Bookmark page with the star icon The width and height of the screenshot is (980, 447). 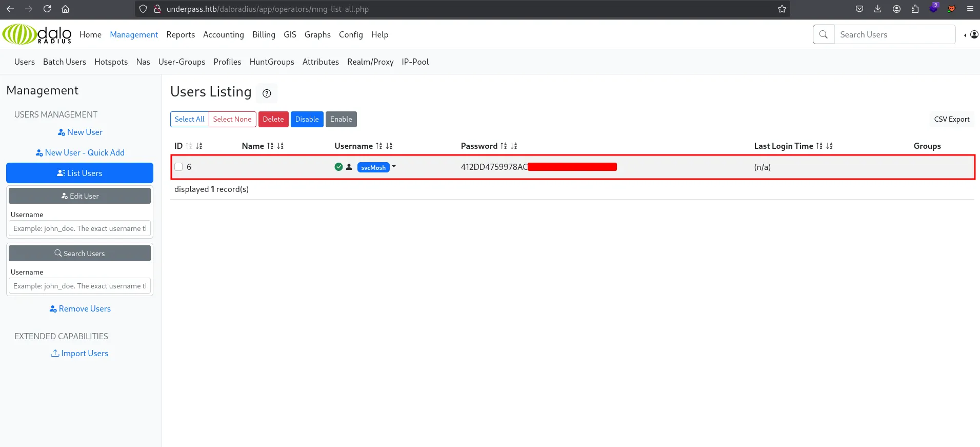782,9
